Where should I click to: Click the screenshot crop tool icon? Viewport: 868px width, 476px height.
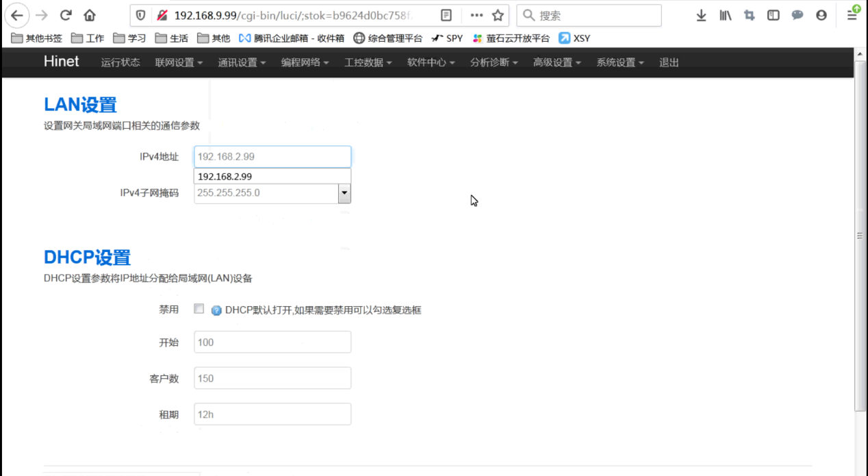tap(749, 14)
